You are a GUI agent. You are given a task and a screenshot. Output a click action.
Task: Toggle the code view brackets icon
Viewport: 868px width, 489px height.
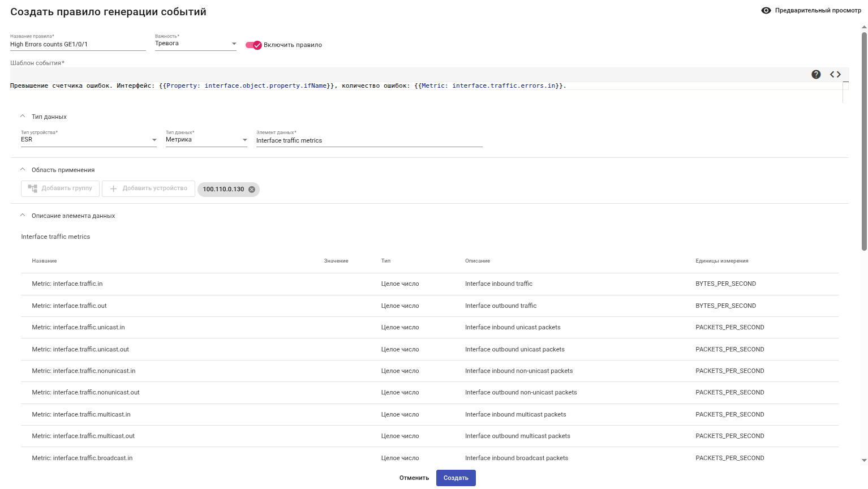tap(835, 75)
